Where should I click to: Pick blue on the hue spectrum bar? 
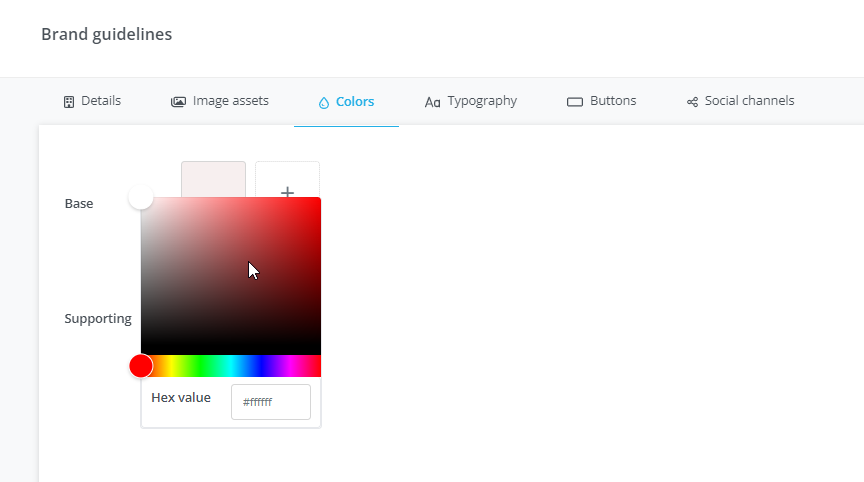(261, 366)
